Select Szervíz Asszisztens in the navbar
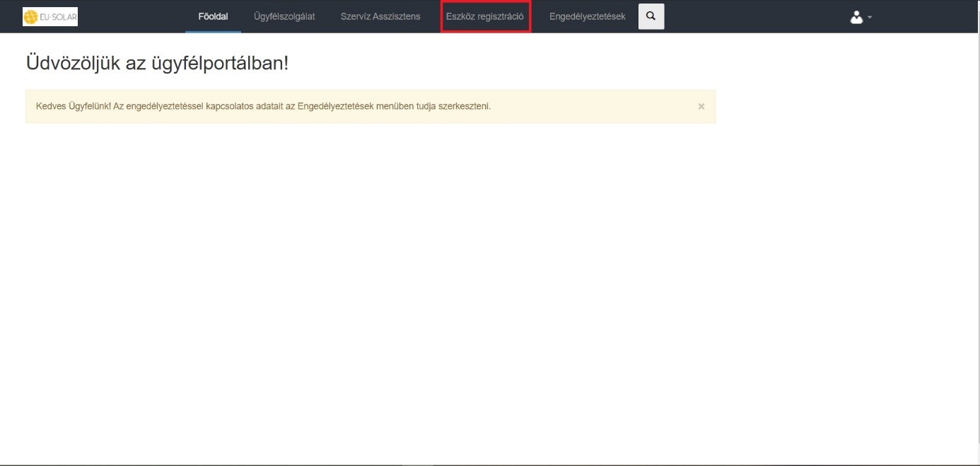980x466 pixels. click(x=380, y=16)
